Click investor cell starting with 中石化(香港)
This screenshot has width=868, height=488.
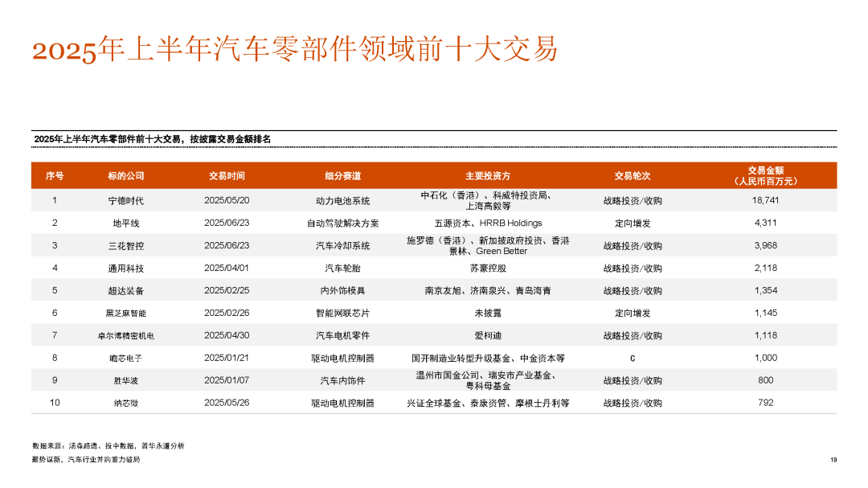coord(488,200)
